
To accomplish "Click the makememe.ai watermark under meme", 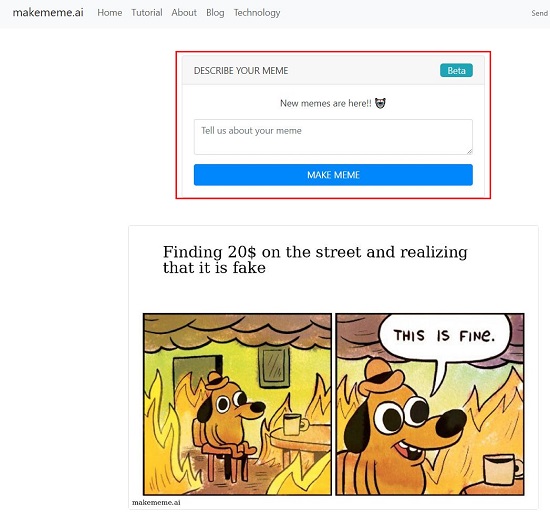I will tap(156, 502).
